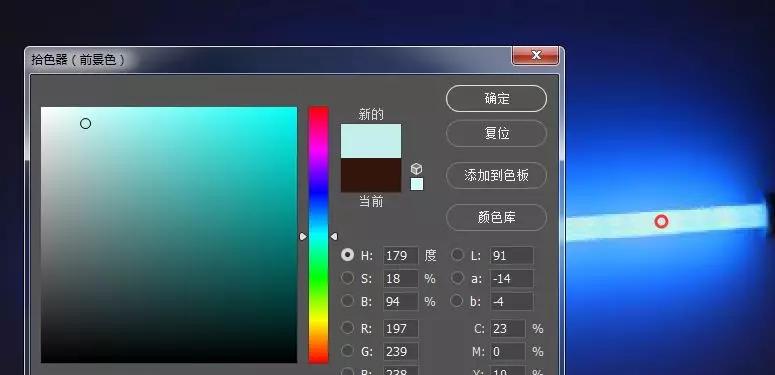Screen dimensions: 775x375
Task: Select the Lab a channel radio button
Action: click(x=458, y=278)
